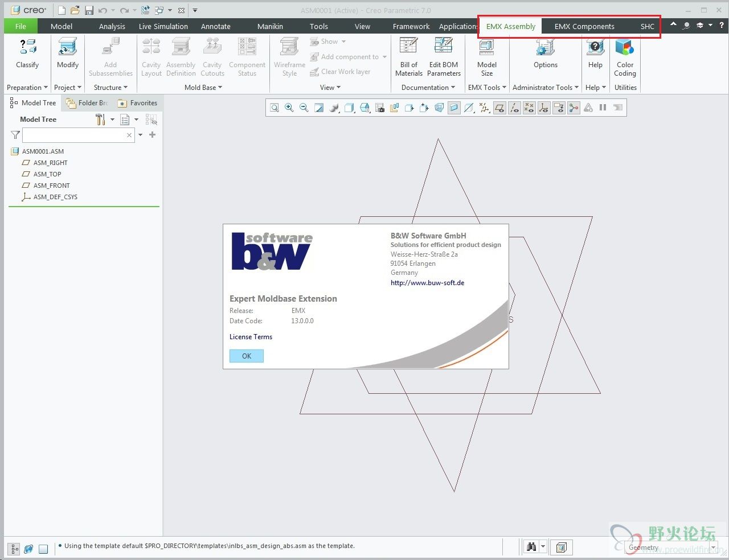This screenshot has width=729, height=560.
Task: Open the Geometry selection filter dropdown
Action: point(713,547)
